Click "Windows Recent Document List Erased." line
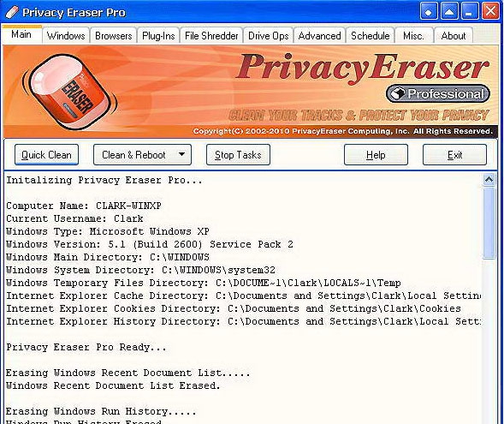The width and height of the screenshot is (504, 424). [x=113, y=386]
